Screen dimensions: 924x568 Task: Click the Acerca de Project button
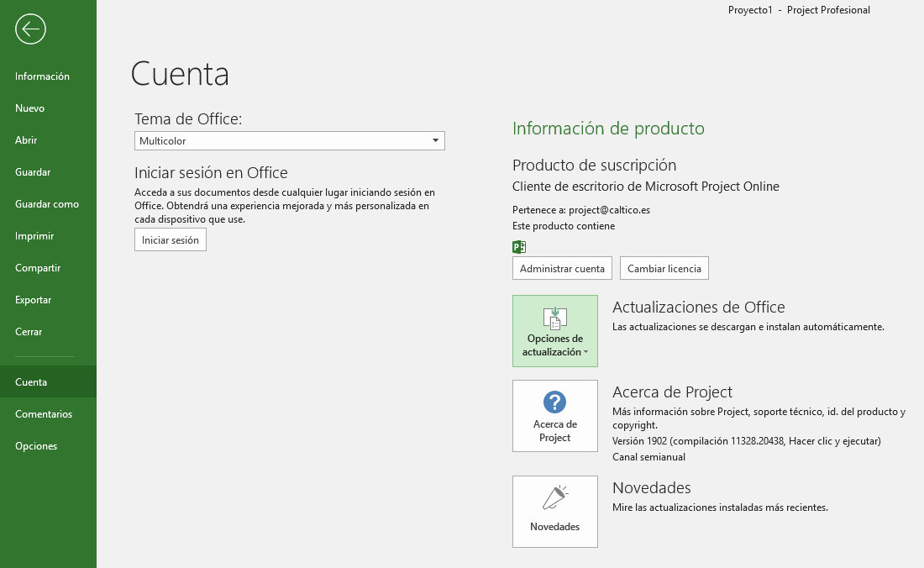coord(555,416)
